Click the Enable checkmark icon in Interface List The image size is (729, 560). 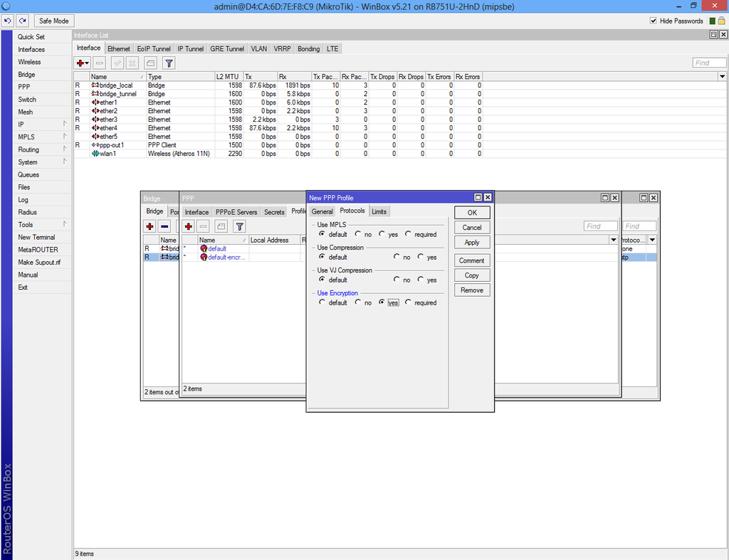(117, 63)
